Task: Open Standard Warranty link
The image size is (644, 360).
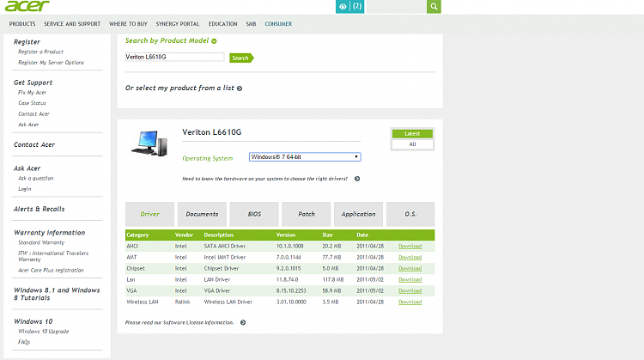Action: [x=41, y=242]
